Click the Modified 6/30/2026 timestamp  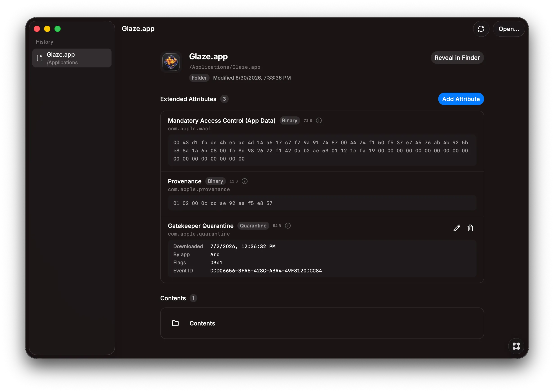click(252, 78)
